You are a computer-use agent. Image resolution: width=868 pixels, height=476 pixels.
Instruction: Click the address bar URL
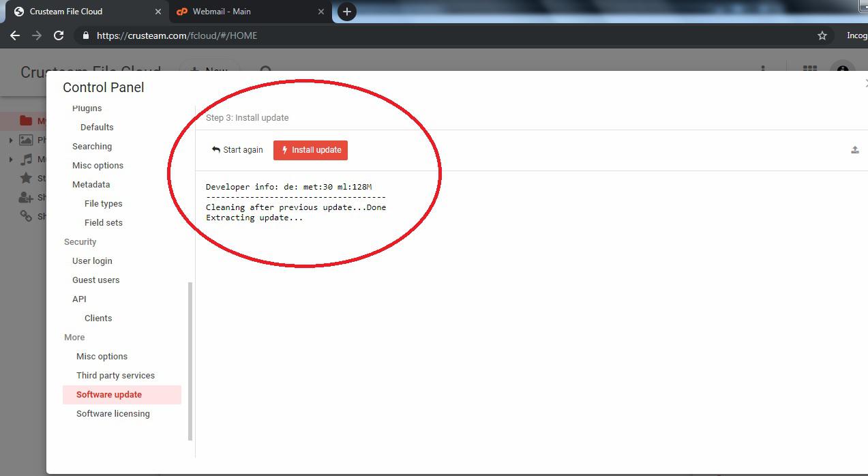pyautogui.click(x=177, y=35)
